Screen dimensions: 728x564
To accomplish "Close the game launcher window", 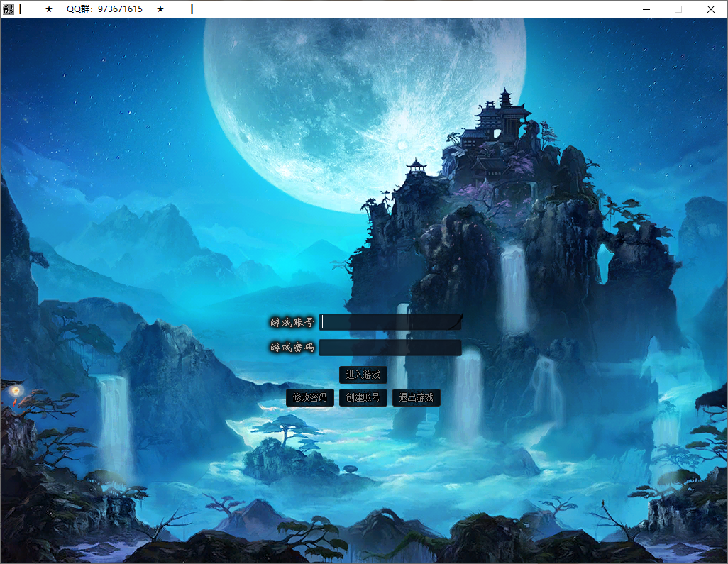I will pos(710,9).
